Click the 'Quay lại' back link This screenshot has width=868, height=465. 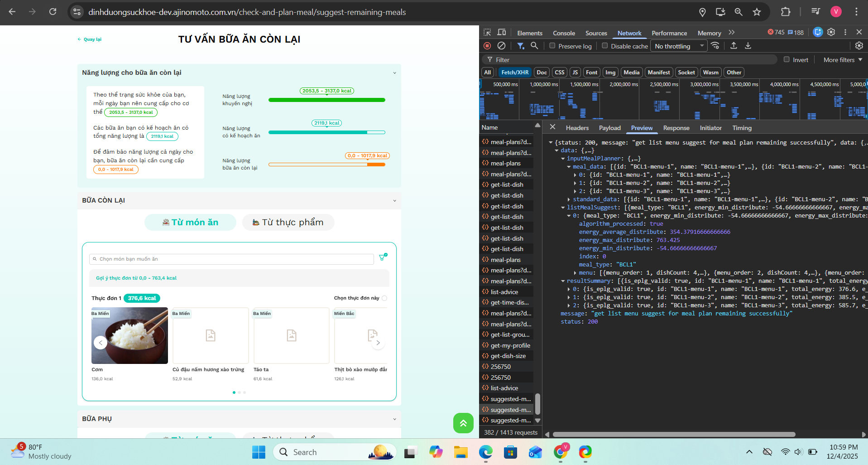pos(90,39)
